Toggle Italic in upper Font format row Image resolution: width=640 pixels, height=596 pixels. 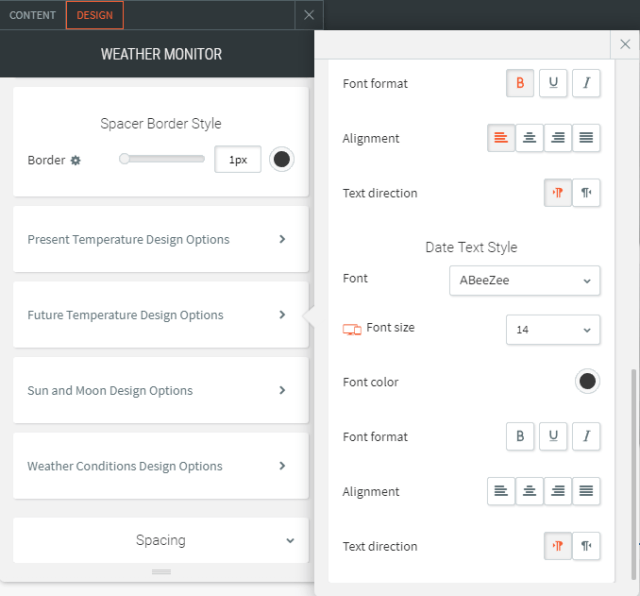pos(586,83)
